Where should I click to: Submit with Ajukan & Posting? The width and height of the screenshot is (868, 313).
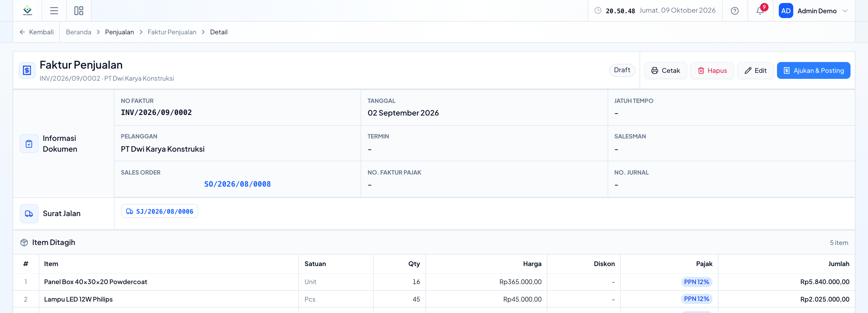click(x=813, y=70)
